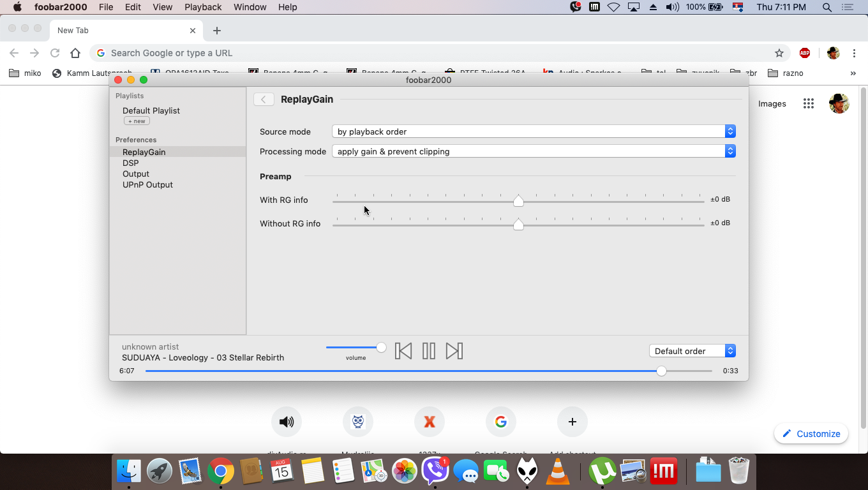Screen dimensions: 868x490
Task: Open DSP preferences page
Action: coord(130,163)
